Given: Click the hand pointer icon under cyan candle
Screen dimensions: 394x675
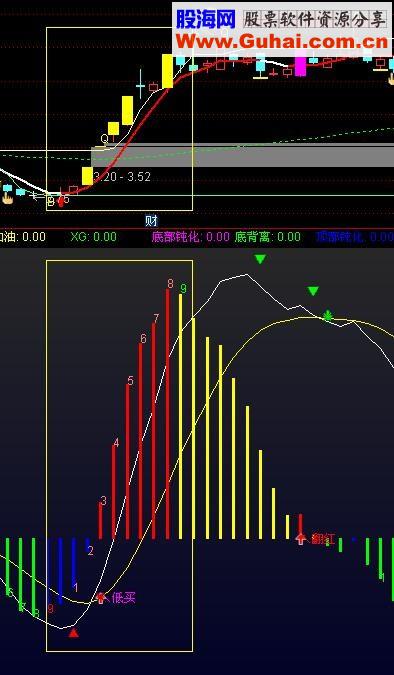Looking at the screenshot, I should pos(6,199).
